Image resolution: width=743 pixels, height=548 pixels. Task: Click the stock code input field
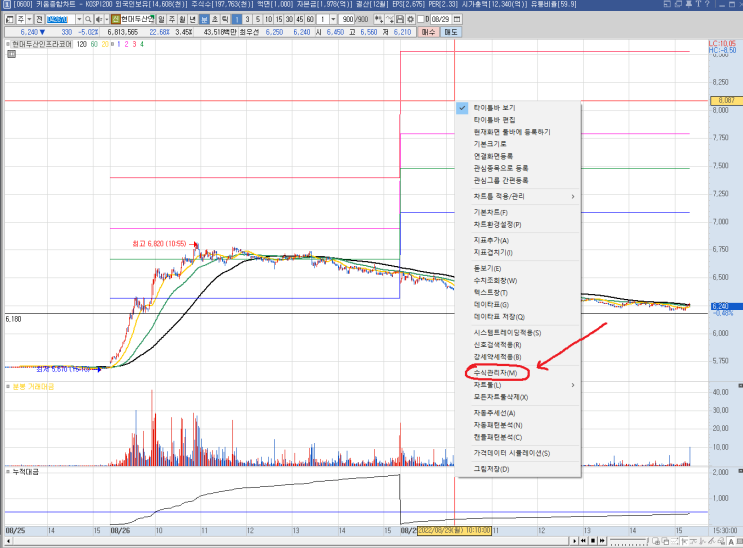(x=60, y=19)
